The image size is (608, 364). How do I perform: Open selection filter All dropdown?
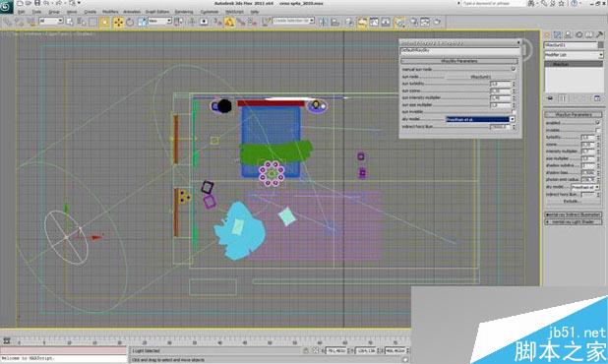(x=50, y=21)
